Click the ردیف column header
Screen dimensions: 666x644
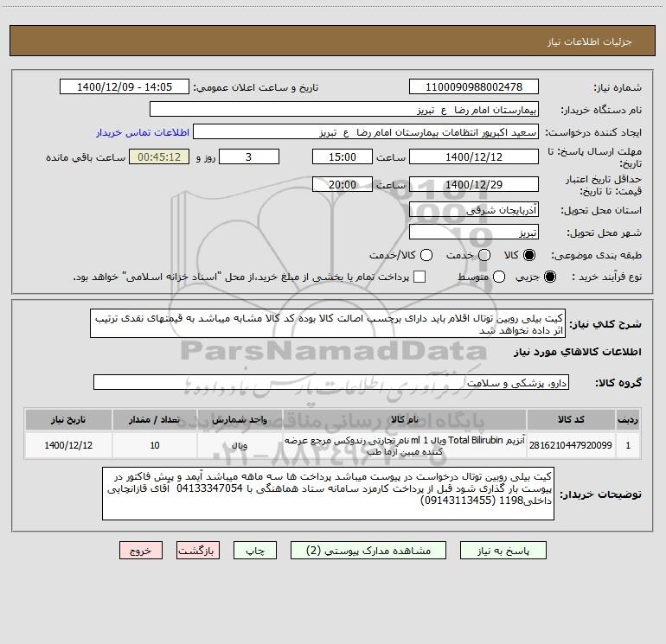pos(628,420)
